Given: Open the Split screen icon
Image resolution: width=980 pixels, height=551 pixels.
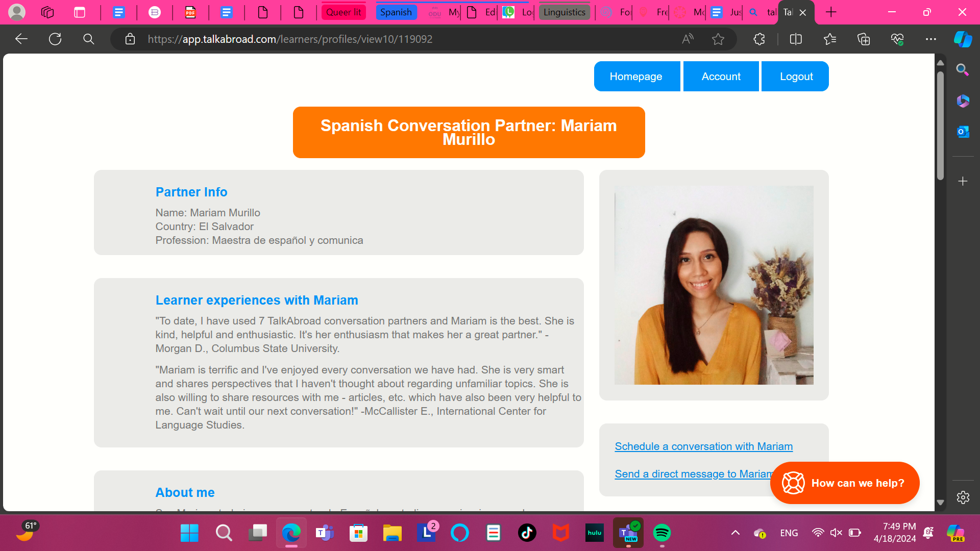Looking at the screenshot, I should (x=796, y=39).
